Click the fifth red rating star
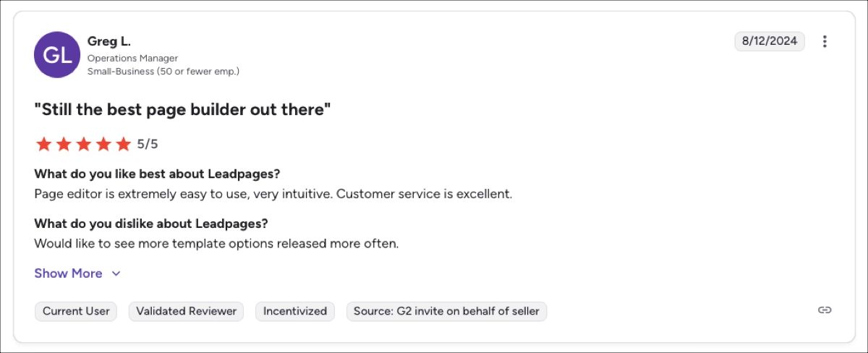 [x=124, y=144]
